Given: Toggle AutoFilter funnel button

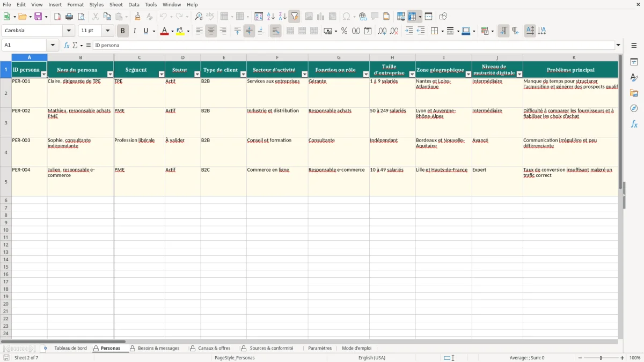Looking at the screenshot, I should coord(294,17).
